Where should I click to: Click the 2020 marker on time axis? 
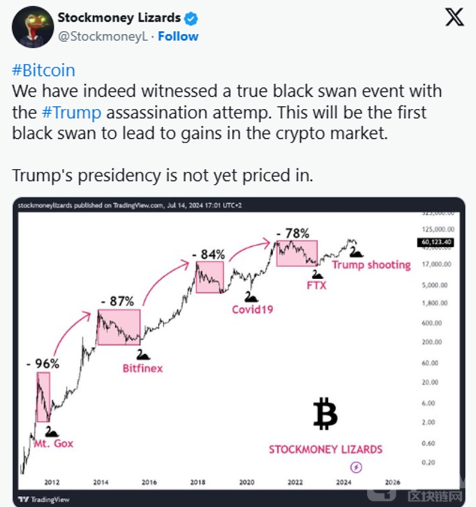click(x=247, y=482)
